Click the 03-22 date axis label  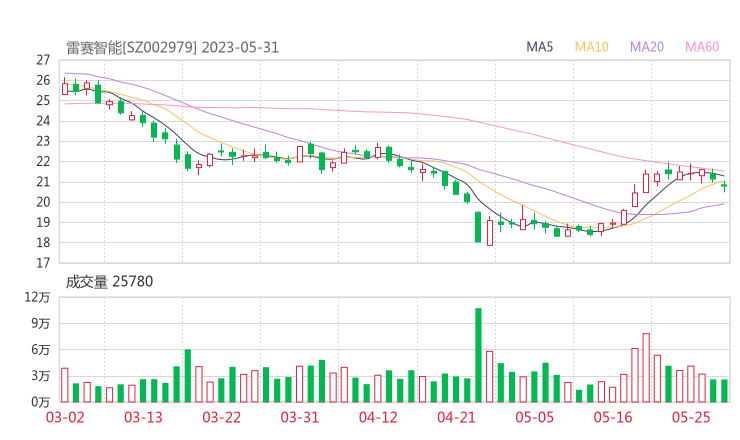coord(221,417)
